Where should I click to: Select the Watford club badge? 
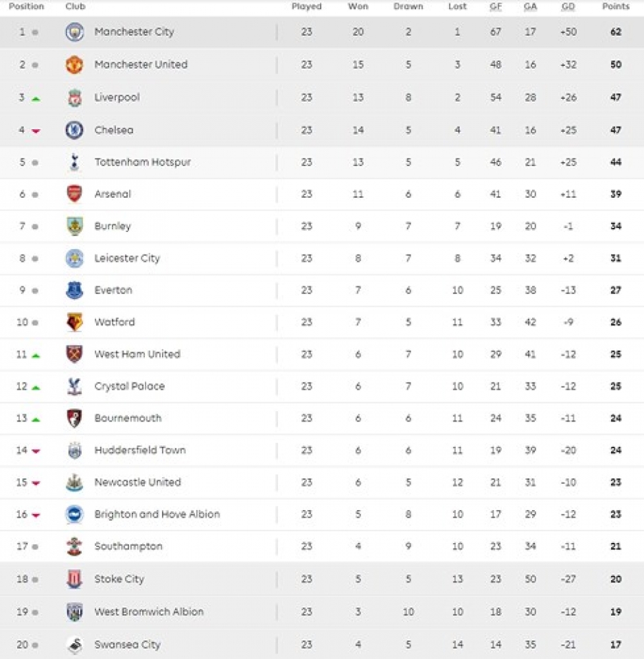(x=74, y=322)
